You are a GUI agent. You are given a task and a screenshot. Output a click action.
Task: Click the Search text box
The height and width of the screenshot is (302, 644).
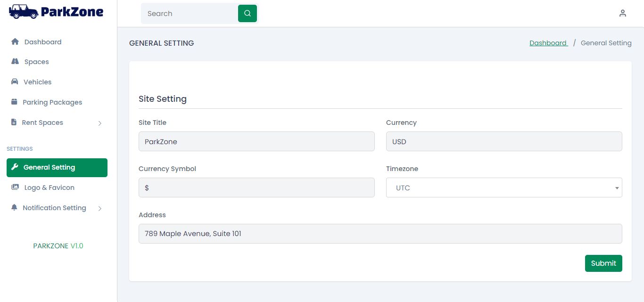coord(190,14)
